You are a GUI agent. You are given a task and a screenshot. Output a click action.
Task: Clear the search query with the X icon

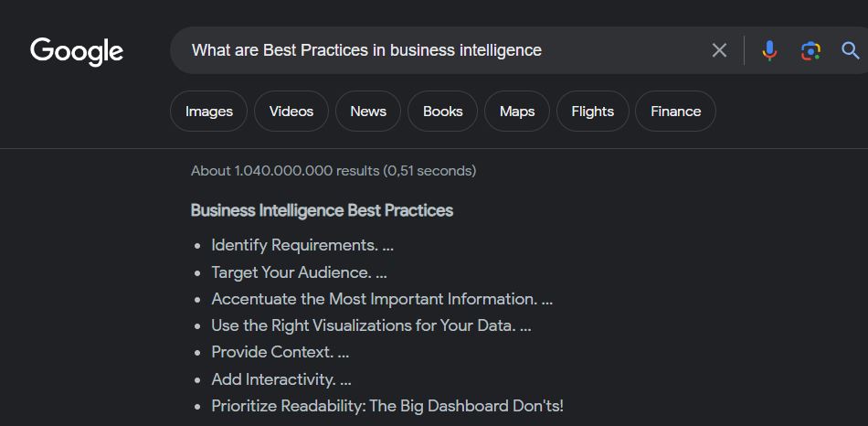click(719, 50)
